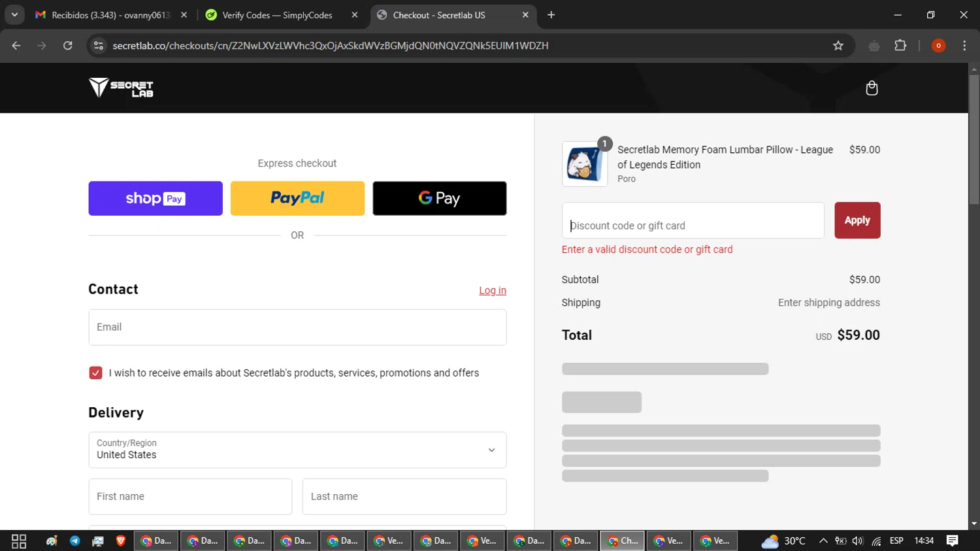980x551 pixels.
Task: Open the Chrome extensions puzzle icon
Action: [900, 46]
